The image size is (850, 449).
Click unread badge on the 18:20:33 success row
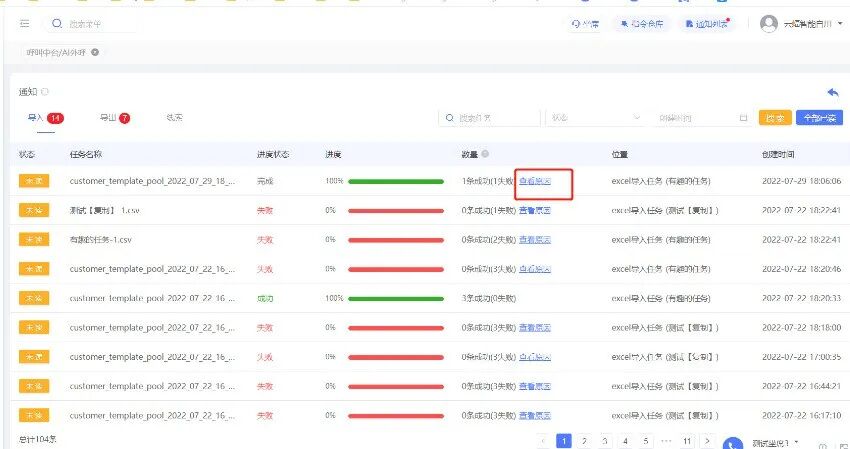(x=34, y=298)
